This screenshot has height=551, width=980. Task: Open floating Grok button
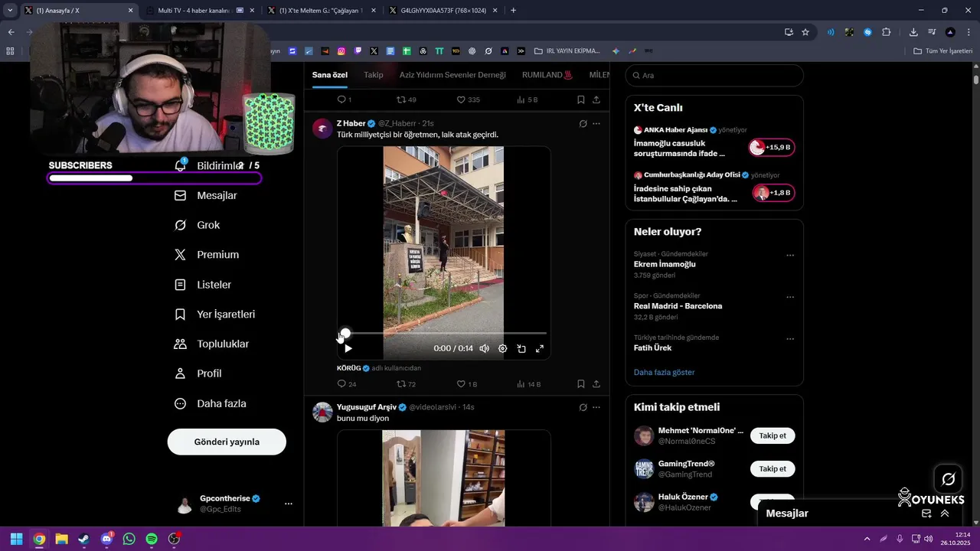coord(948,479)
